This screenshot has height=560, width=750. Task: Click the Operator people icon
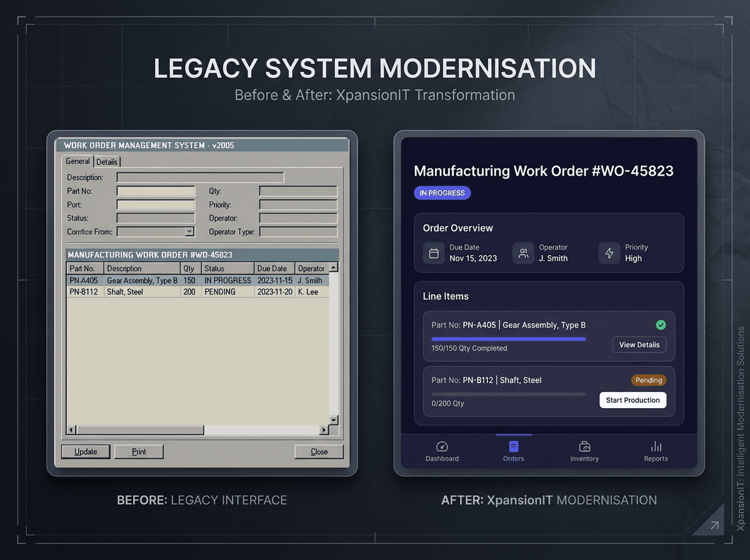[x=523, y=253]
